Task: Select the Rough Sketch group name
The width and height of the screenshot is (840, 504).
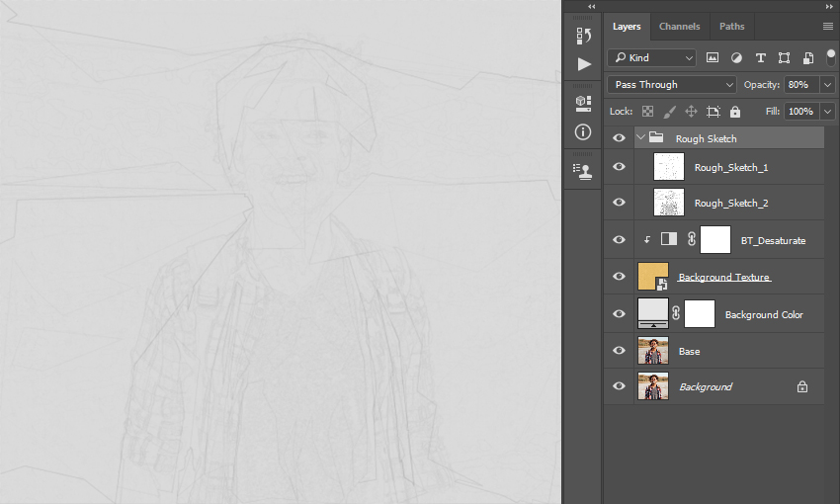Action: 706,138
